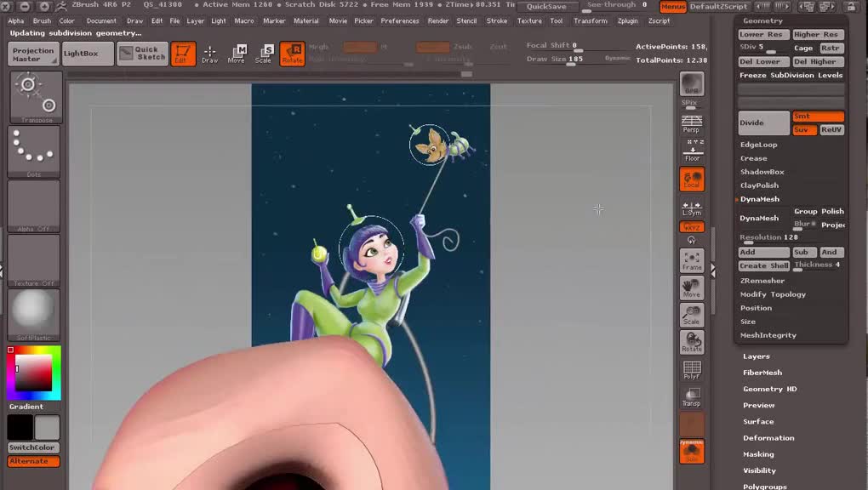Toggle PolyF wireframe display icon

691,370
